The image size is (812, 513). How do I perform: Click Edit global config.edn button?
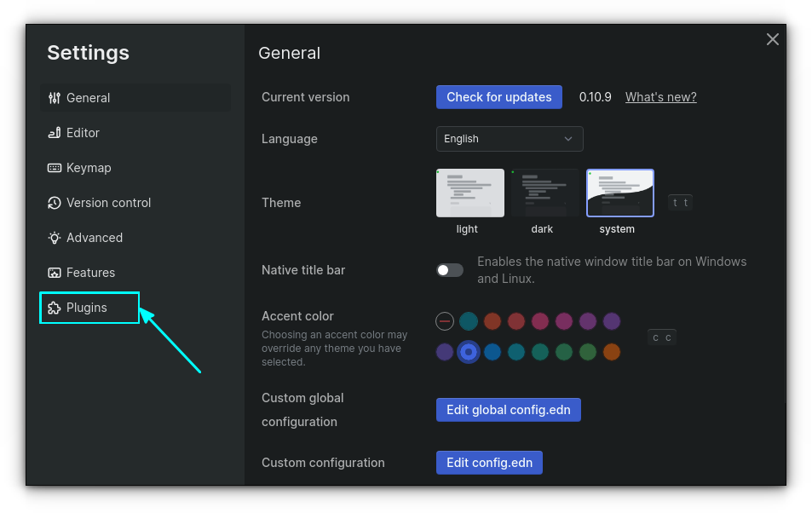508,410
